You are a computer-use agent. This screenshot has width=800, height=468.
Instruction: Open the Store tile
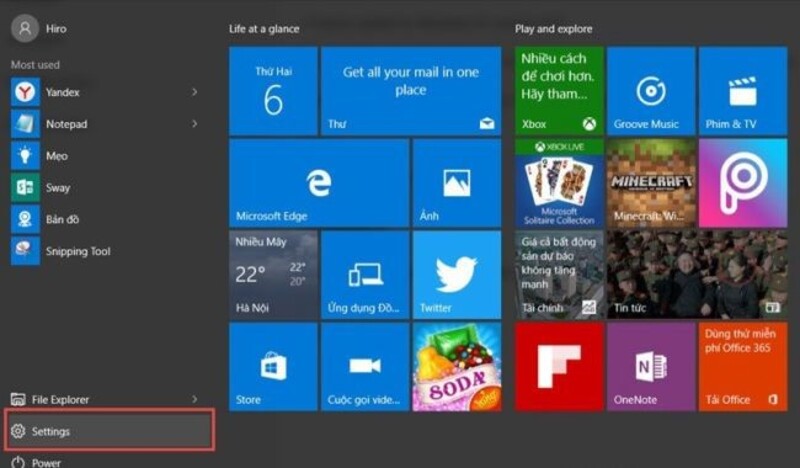pos(273,366)
